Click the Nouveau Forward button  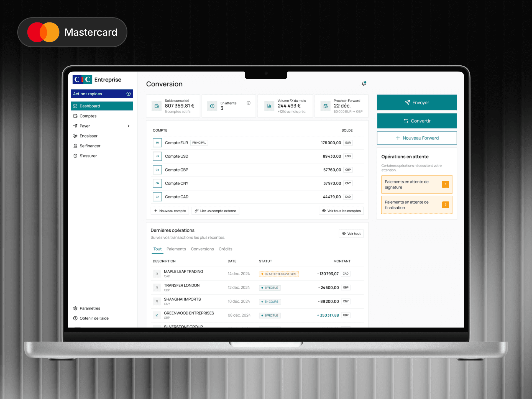coord(417,138)
